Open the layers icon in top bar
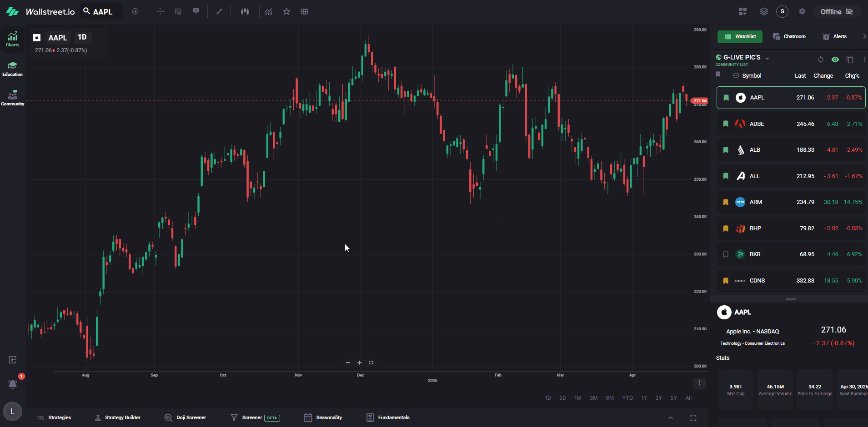 coord(764,11)
